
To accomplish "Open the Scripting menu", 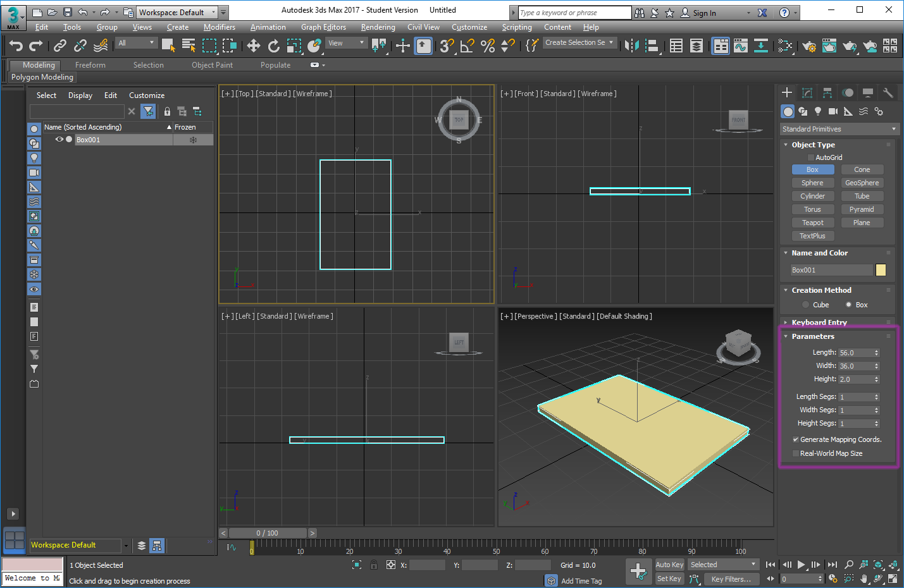I will (517, 27).
